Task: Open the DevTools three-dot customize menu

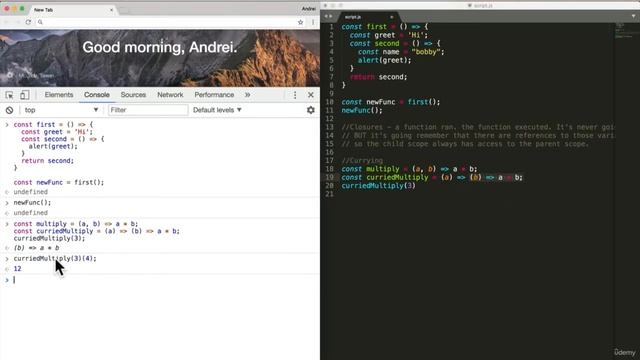Action: 295,95
